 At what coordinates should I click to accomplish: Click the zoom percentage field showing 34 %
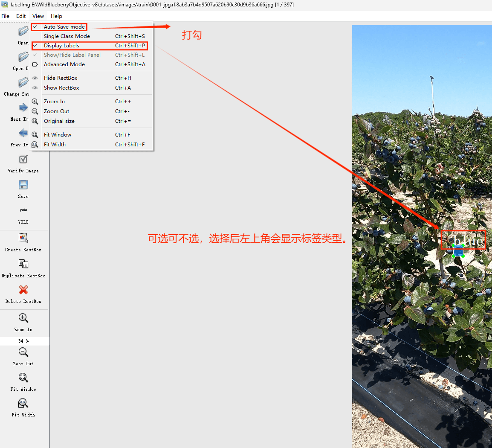point(24,341)
